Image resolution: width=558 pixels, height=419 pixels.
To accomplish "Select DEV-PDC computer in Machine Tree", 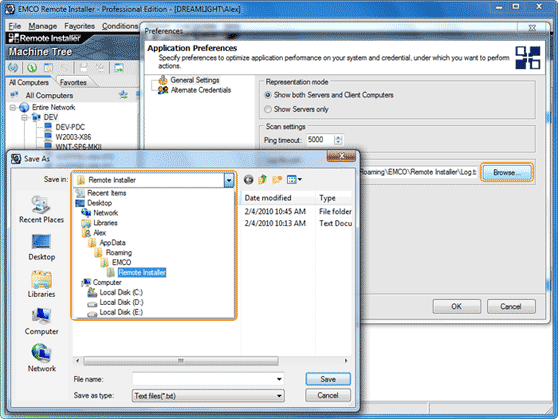I will (x=70, y=127).
